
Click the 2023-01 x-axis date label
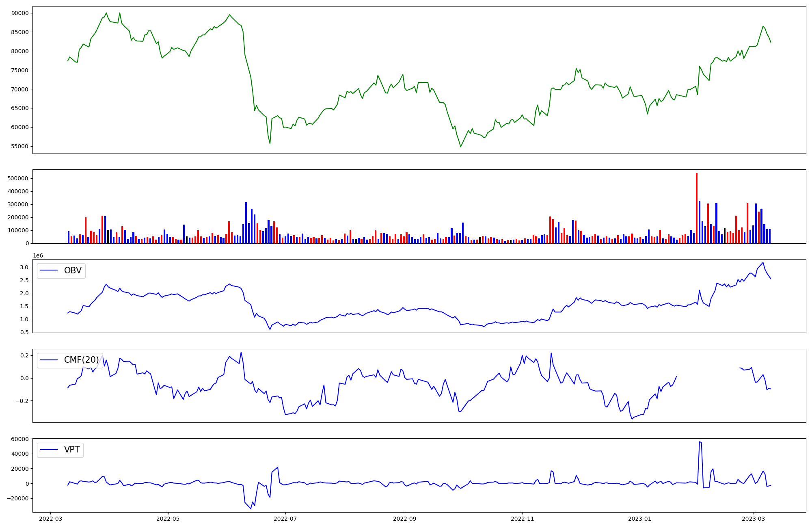(640, 519)
